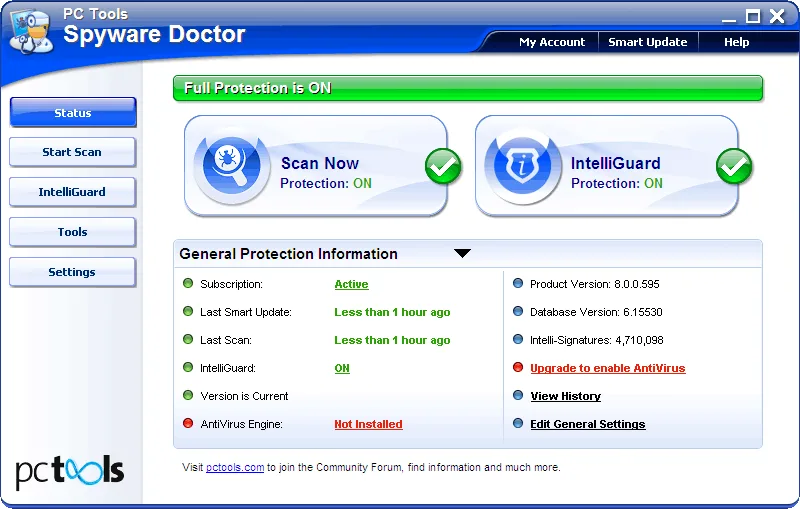Click the Full Protection is ON green bar
800x509 pixels.
click(x=468, y=88)
